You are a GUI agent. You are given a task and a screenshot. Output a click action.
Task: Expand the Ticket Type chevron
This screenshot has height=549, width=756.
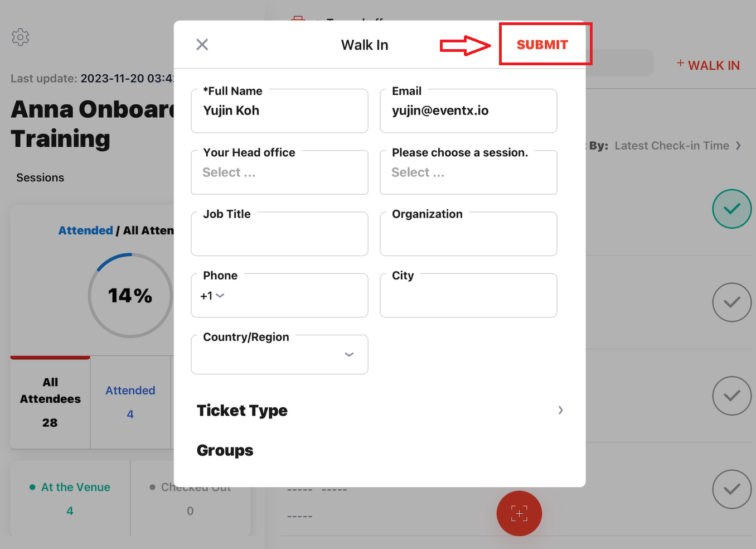click(560, 410)
